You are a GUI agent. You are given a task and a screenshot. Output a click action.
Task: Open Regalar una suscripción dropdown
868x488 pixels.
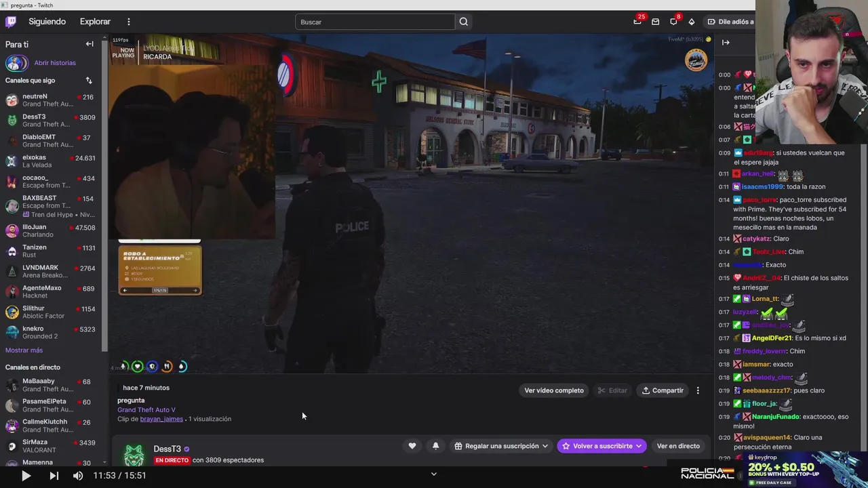pyautogui.click(x=501, y=446)
